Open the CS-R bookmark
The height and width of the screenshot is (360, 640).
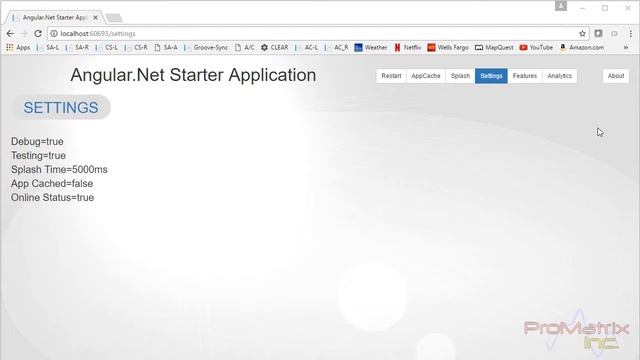[x=136, y=47]
